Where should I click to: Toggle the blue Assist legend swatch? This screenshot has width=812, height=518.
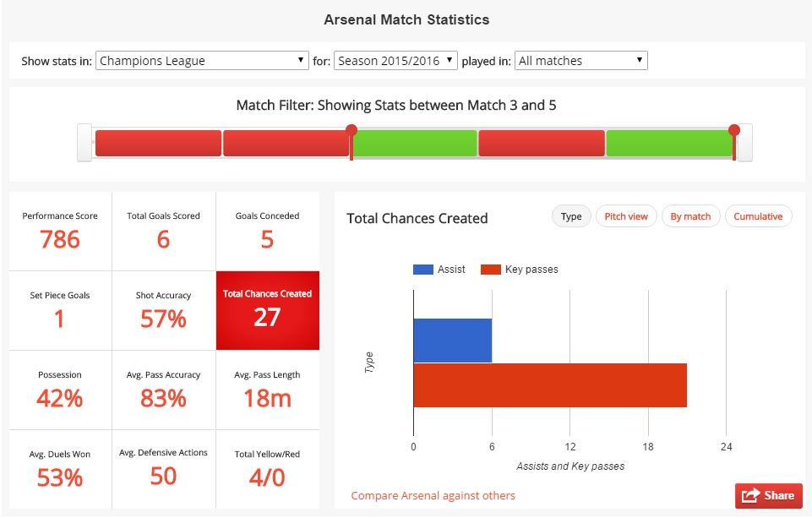tap(422, 270)
